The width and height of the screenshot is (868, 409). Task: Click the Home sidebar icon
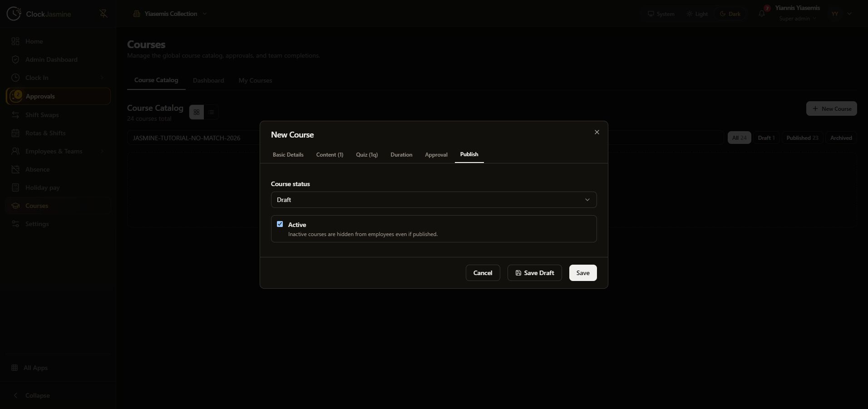[15, 41]
